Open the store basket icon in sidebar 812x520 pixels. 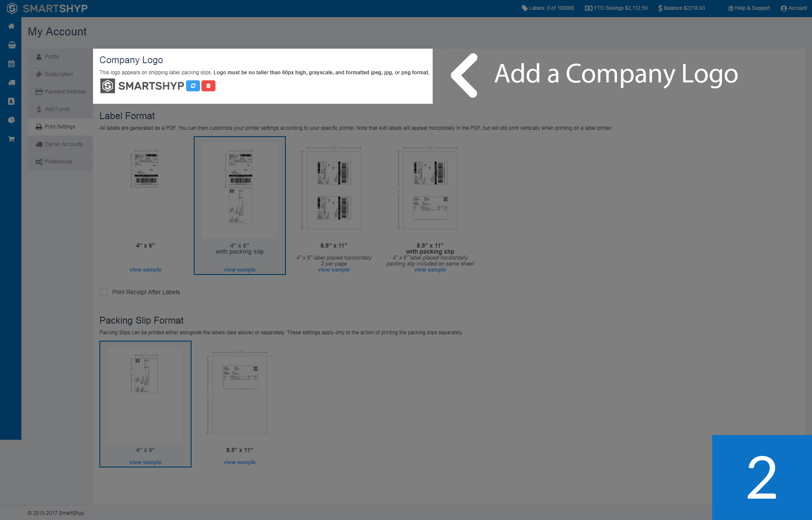(12, 45)
